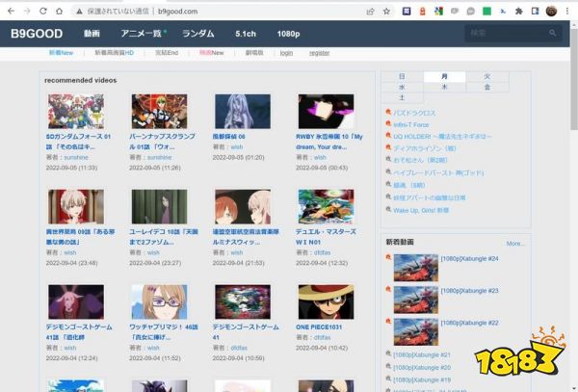Click the Infini-T Force link
This screenshot has height=392, width=578.
pyautogui.click(x=411, y=125)
